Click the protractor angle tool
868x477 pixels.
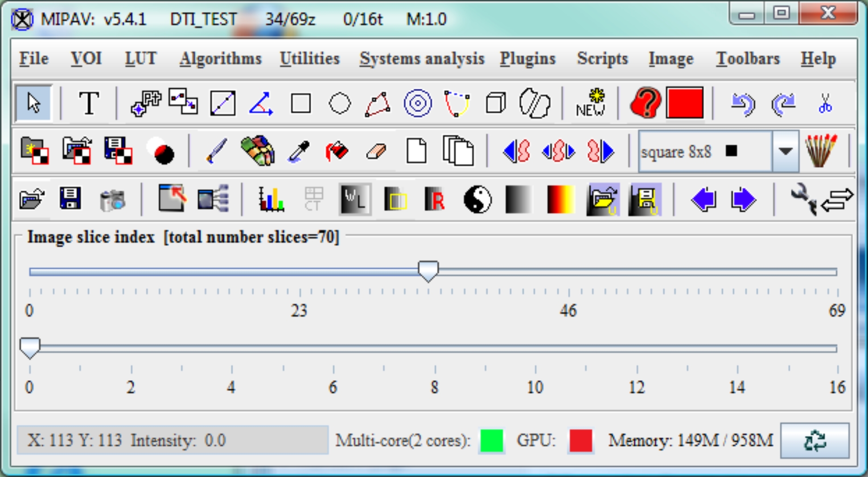tap(261, 104)
